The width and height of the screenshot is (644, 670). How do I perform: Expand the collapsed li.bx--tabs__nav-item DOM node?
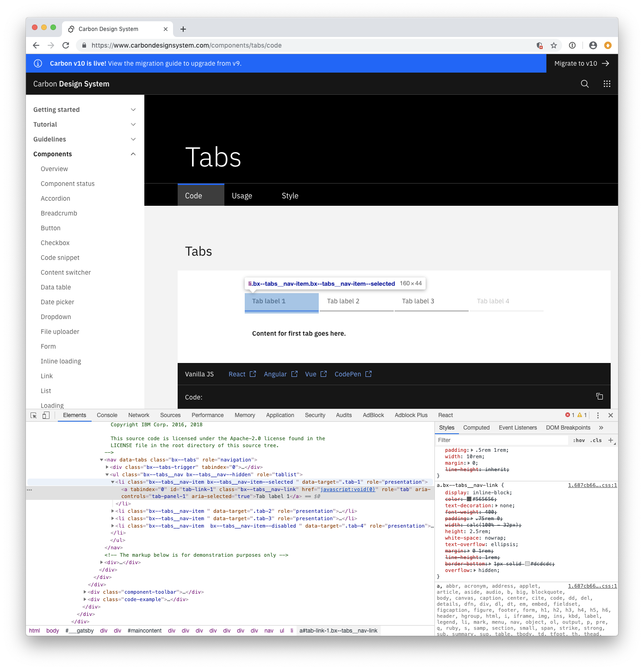click(x=113, y=511)
